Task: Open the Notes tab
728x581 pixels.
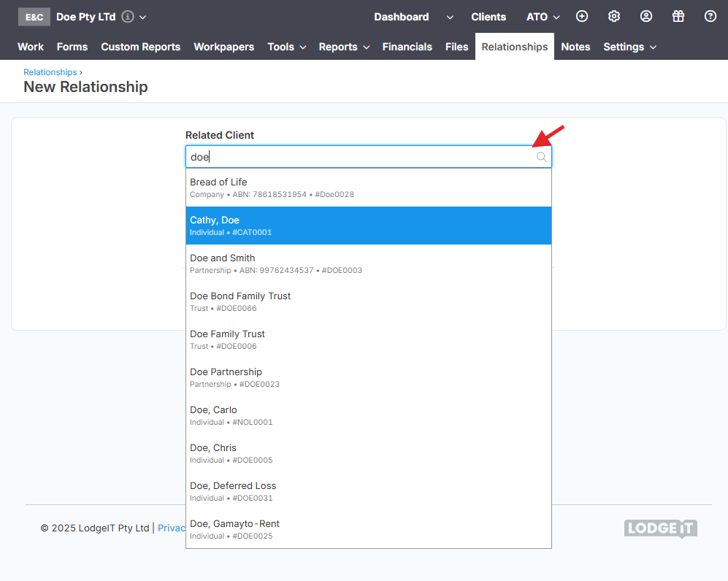Action: pos(575,47)
